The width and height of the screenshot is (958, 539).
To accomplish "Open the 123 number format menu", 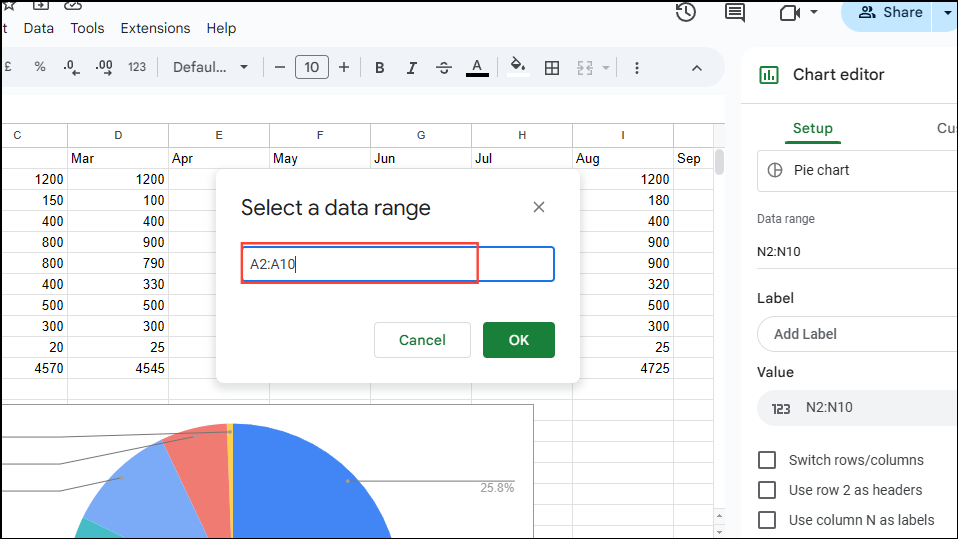I will click(137, 67).
